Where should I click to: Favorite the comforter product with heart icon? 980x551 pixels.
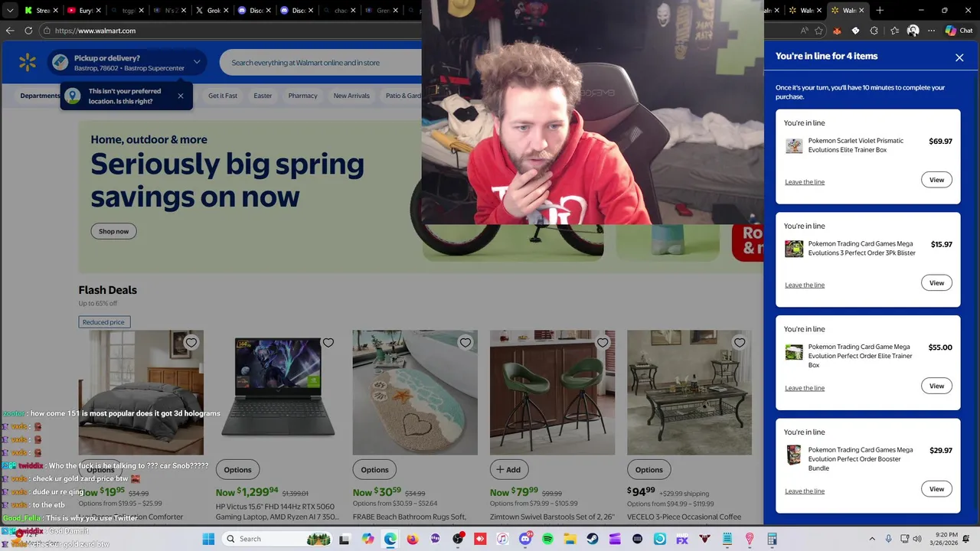point(191,343)
